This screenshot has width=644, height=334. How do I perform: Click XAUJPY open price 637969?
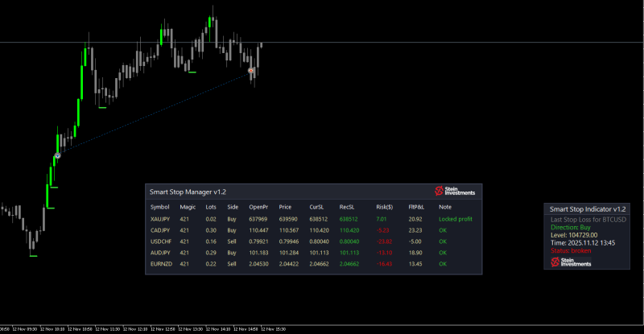point(258,219)
